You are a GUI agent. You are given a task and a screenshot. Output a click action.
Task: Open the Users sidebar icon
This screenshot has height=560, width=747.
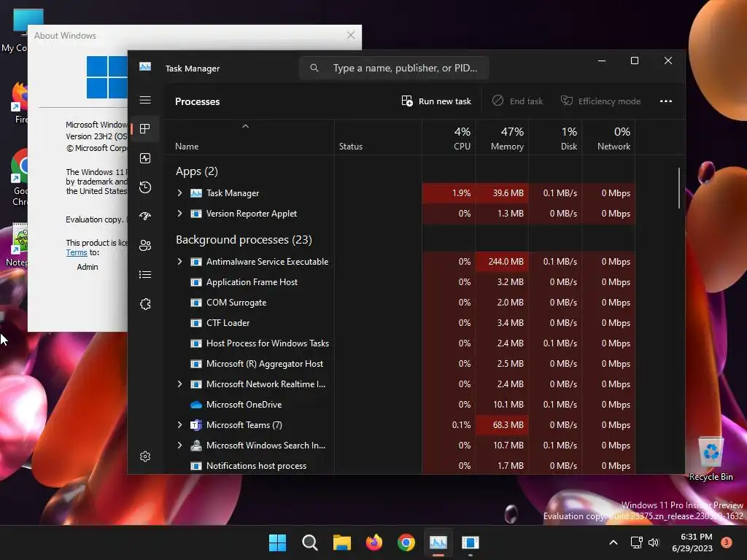145,245
